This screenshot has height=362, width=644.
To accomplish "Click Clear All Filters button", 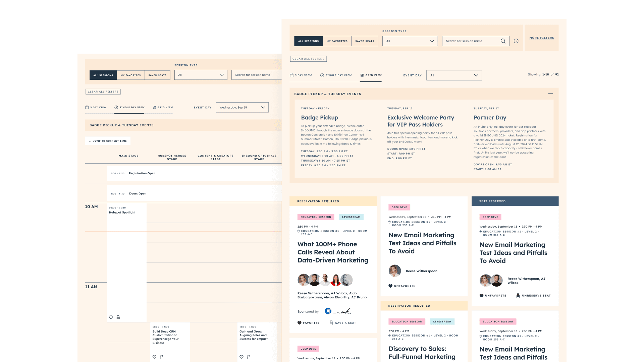I will (308, 59).
